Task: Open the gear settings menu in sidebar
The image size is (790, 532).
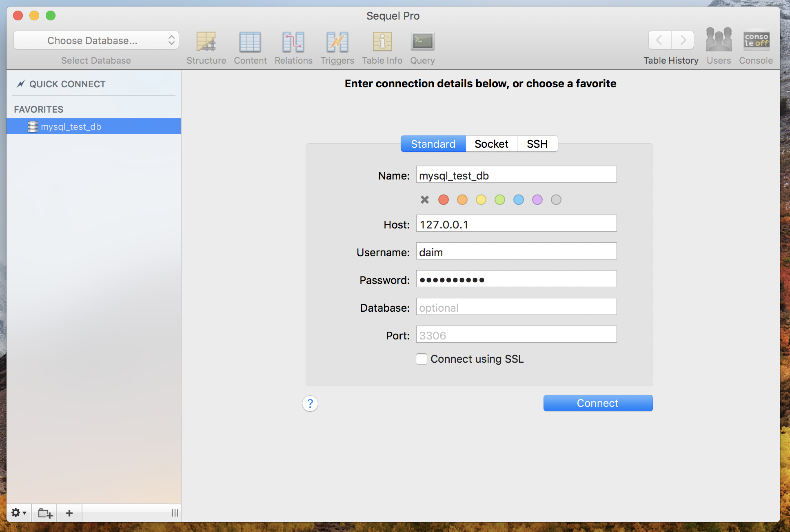Action: tap(18, 513)
